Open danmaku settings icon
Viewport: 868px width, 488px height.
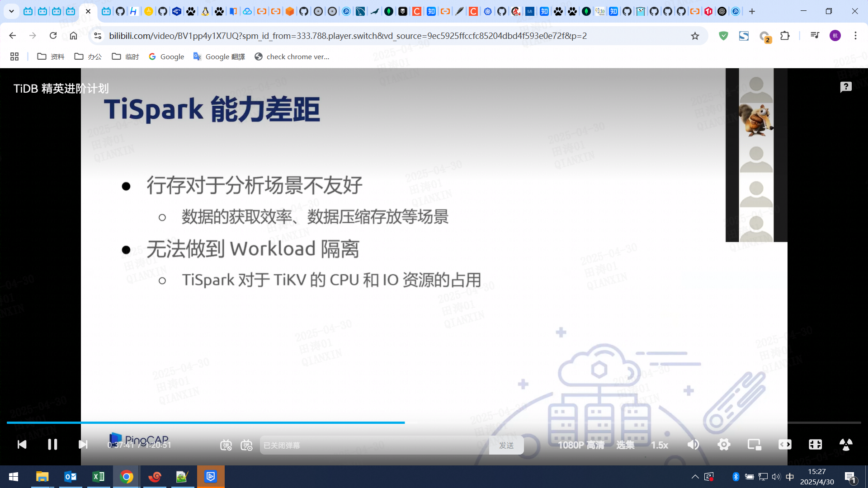coord(246,445)
